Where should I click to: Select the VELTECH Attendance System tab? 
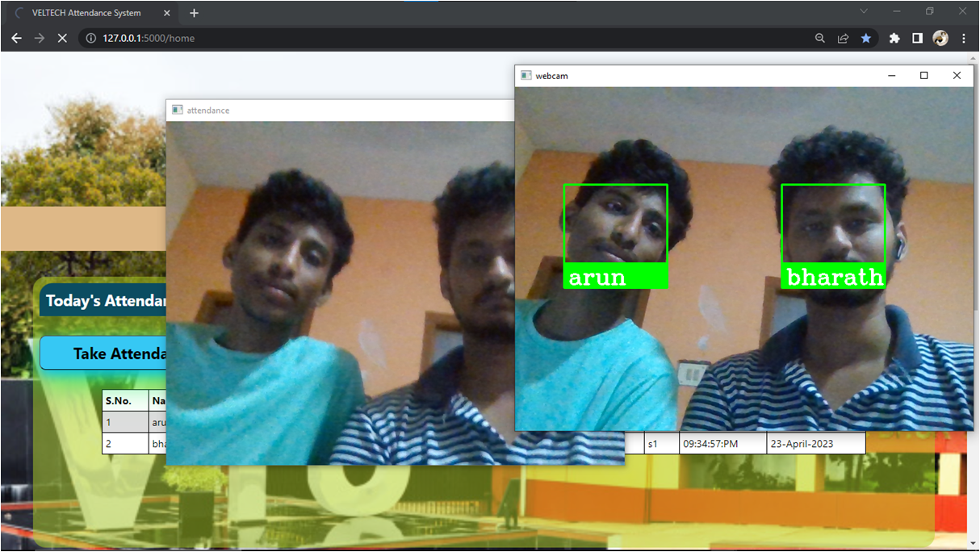click(x=89, y=12)
